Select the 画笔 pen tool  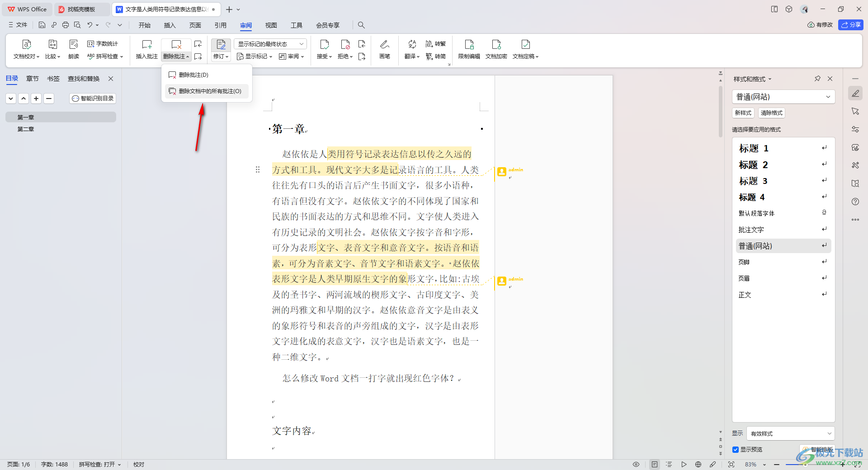pos(385,49)
